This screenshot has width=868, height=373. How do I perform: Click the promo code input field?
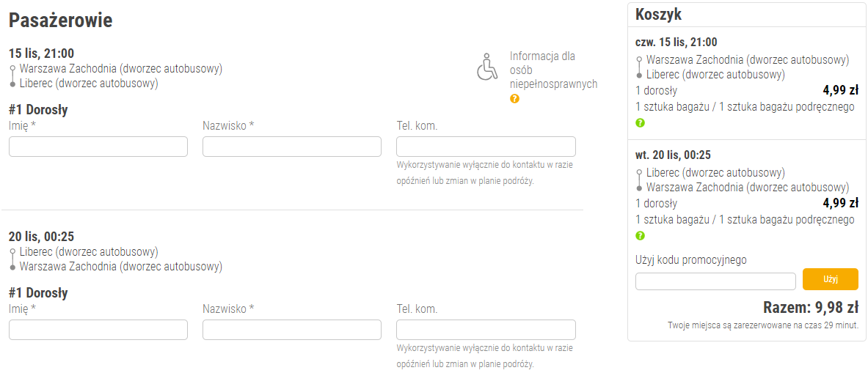click(x=715, y=281)
